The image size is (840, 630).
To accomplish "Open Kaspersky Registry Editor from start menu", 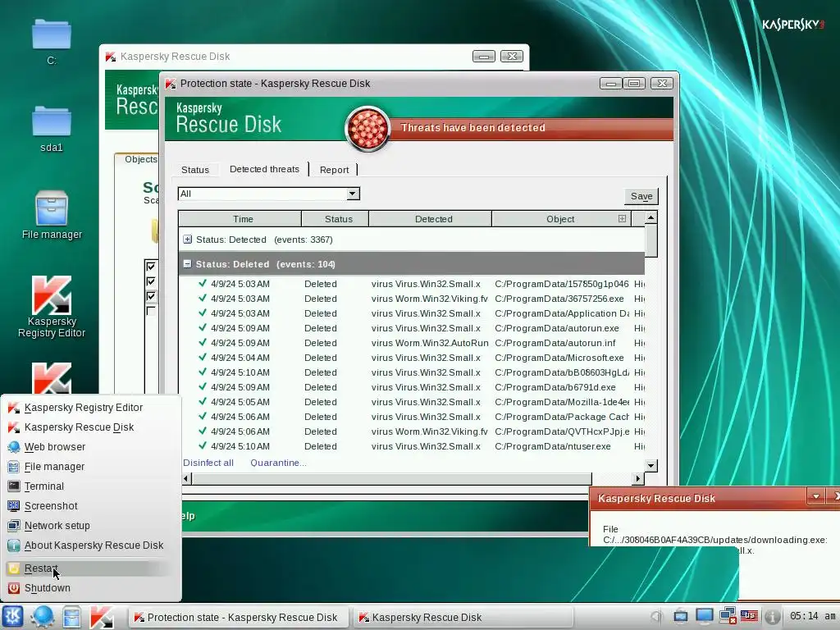I will (x=83, y=408).
